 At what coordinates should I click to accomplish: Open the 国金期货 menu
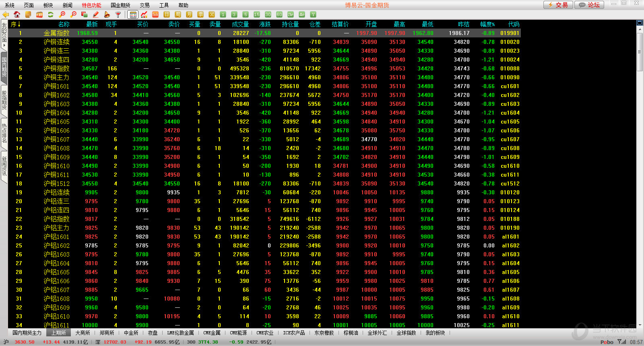click(121, 5)
